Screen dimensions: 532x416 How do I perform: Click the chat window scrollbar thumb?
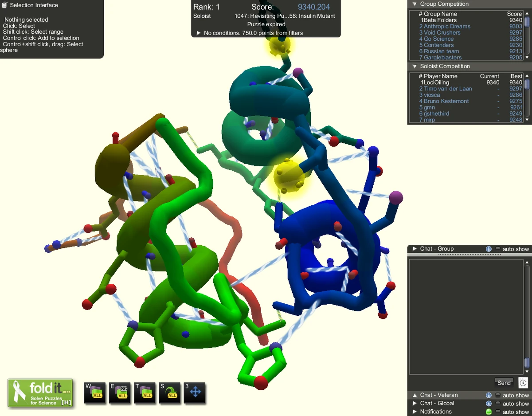527,362
